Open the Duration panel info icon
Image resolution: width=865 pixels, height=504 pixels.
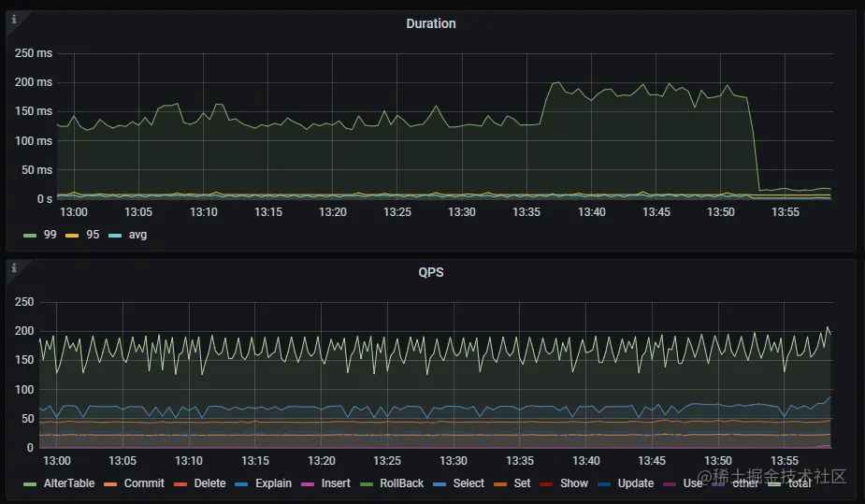pos(14,20)
